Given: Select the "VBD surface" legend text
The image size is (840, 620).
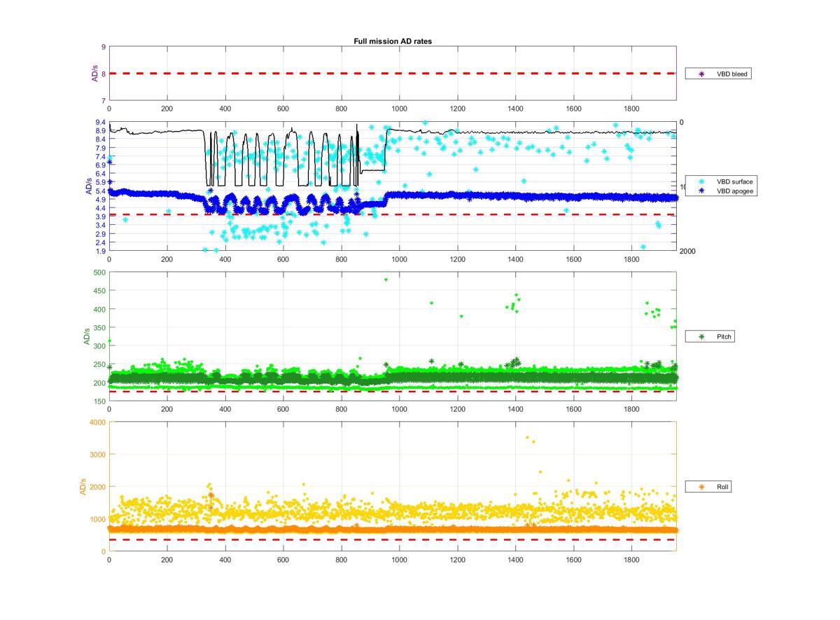Looking at the screenshot, I should tap(734, 181).
